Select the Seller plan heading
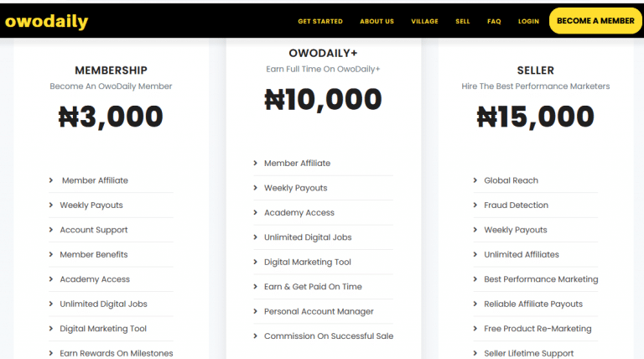 (536, 70)
